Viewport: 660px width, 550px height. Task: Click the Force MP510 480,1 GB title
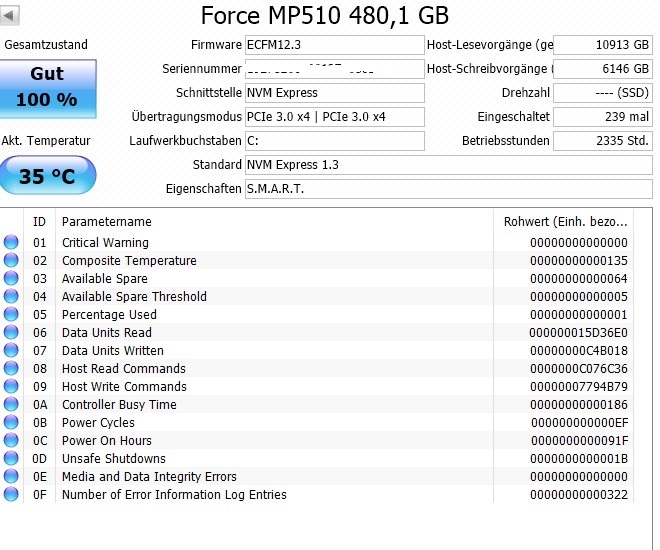[x=325, y=16]
